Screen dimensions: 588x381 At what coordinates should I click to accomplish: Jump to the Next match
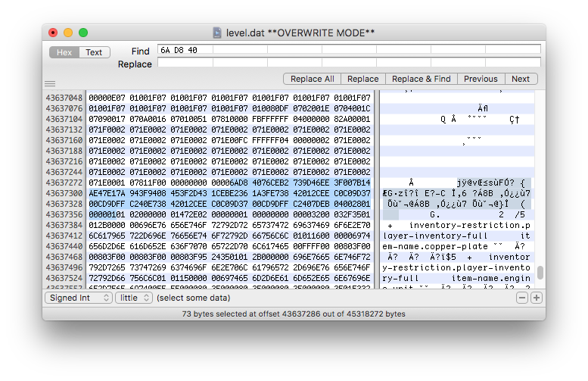point(521,79)
